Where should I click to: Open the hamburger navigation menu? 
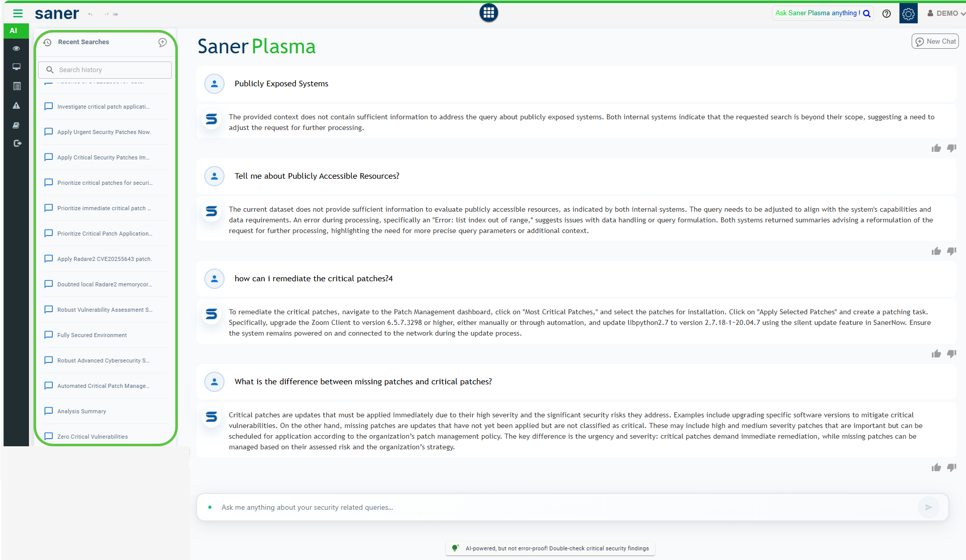[18, 14]
